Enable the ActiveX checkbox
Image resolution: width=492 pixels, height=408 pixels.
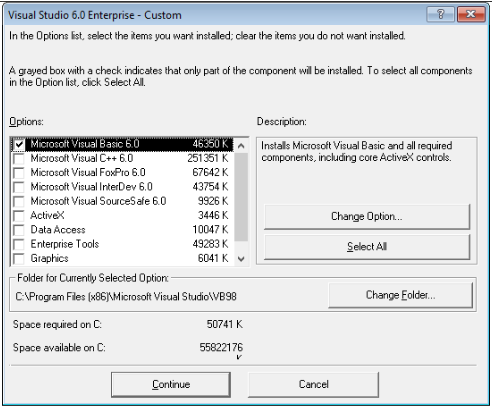coord(19,216)
